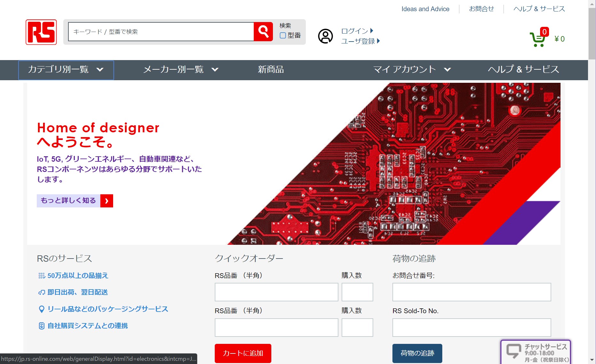
Task: Open the 50万点以上の品揃え link
Action: coord(78,275)
